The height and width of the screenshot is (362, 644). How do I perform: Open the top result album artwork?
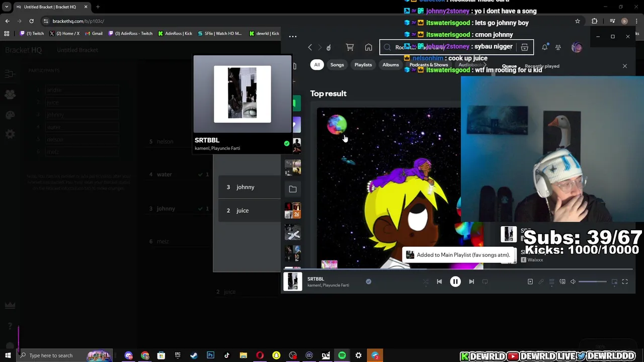[x=400, y=188]
